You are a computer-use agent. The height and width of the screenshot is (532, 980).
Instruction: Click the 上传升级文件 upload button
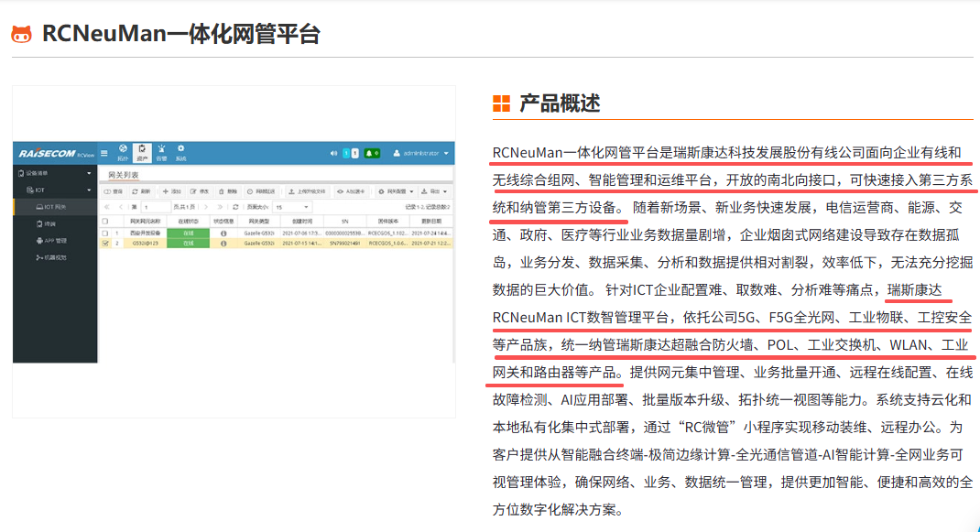(307, 191)
